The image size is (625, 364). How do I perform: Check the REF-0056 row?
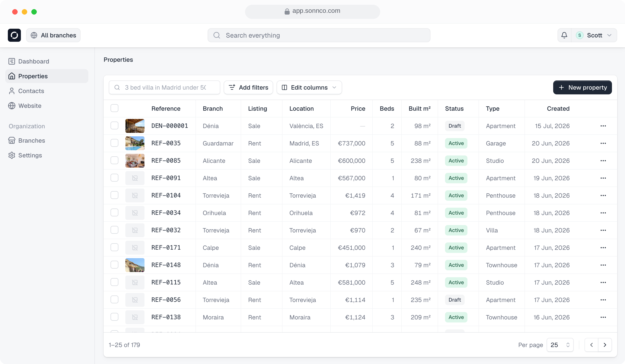[114, 300]
